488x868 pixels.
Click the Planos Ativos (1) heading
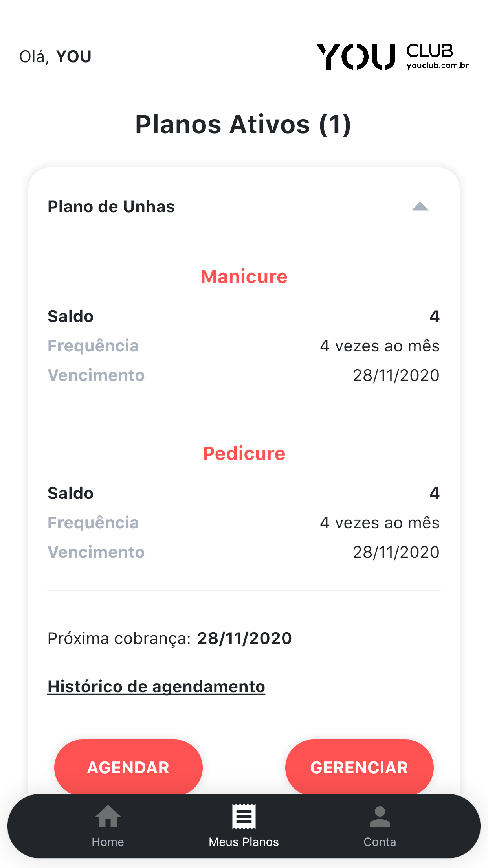(x=243, y=125)
